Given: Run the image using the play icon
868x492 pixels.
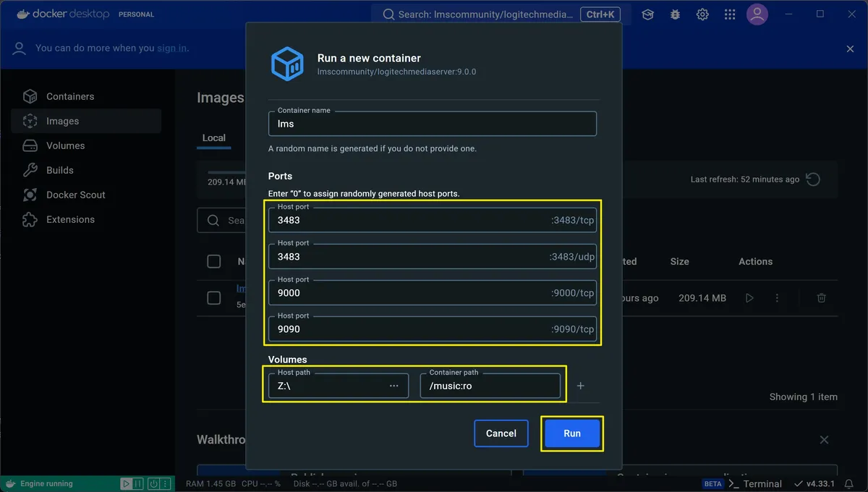Looking at the screenshot, I should pyautogui.click(x=749, y=297).
